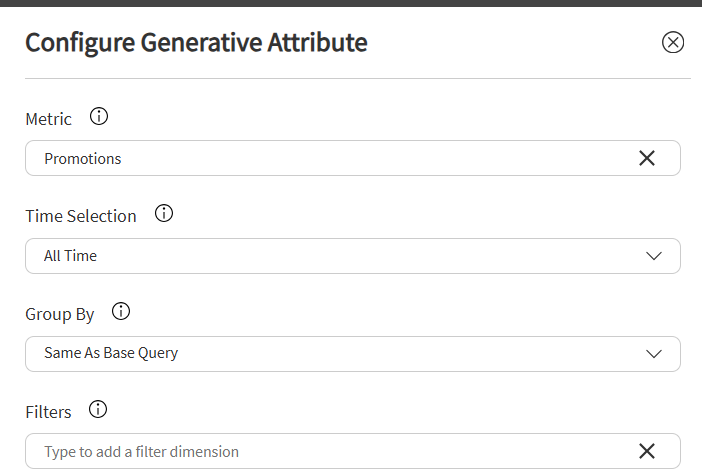This screenshot has width=702, height=475.
Task: Click the Configure Generative Attribute heading
Action: click(196, 43)
